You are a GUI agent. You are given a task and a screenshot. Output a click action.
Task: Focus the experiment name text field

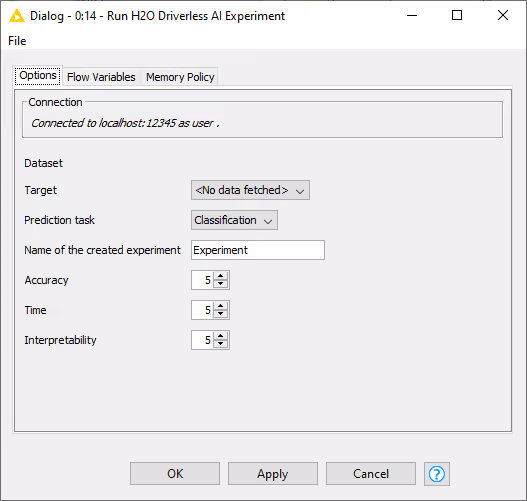point(258,250)
